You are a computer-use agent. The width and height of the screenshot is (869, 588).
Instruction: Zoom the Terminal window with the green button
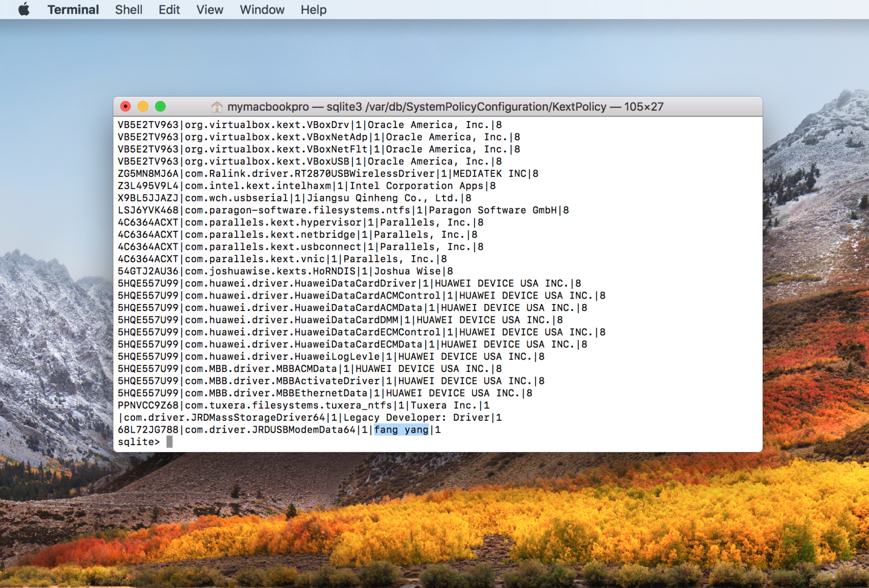click(160, 106)
